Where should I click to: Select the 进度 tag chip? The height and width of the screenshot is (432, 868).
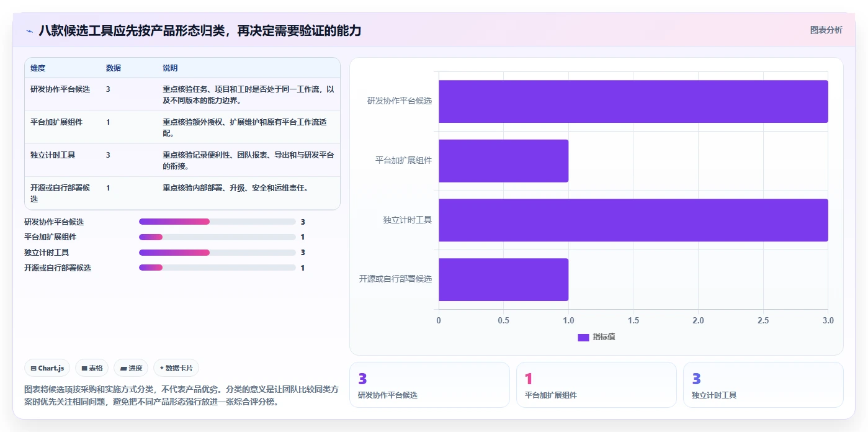pos(131,368)
